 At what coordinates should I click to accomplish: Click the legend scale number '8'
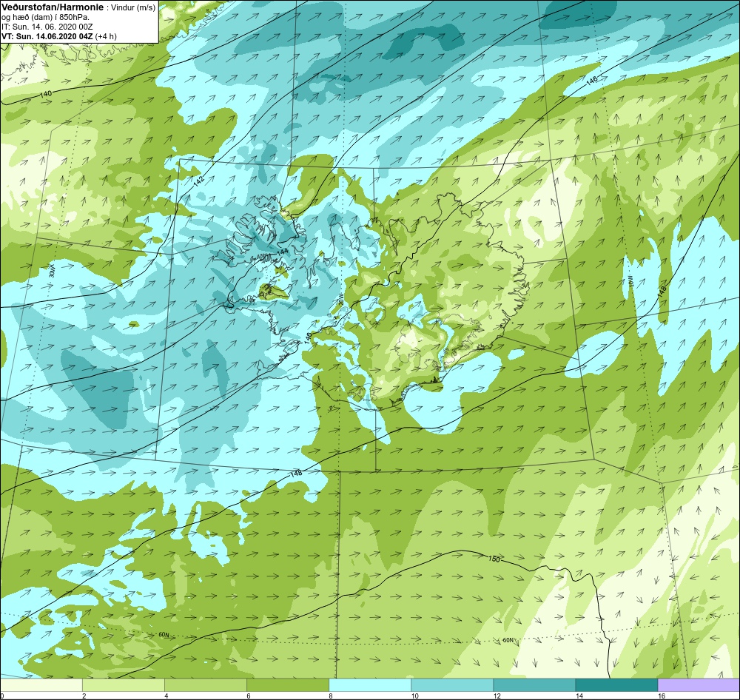tap(330, 696)
